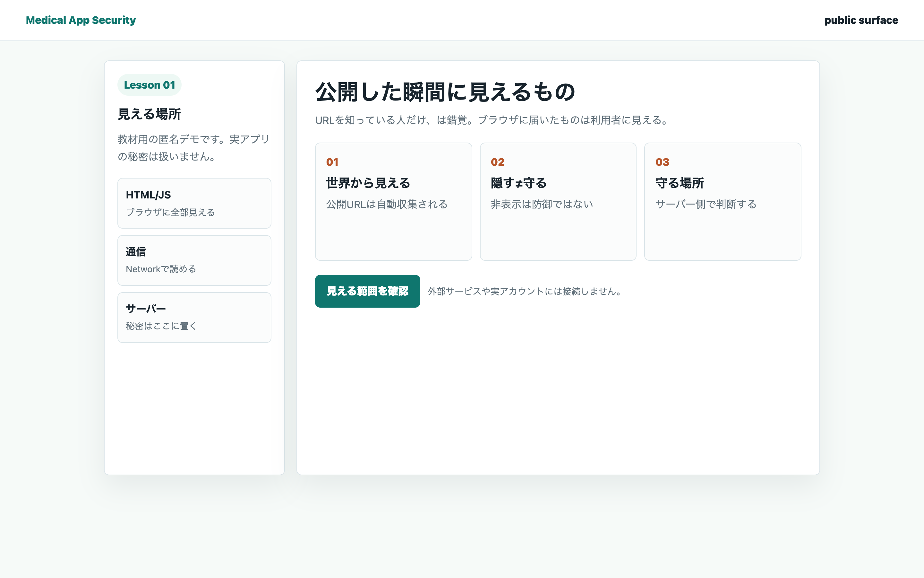The height and width of the screenshot is (578, 924).
Task: Click the text ブラウザに全部見える
Action: [x=170, y=212]
